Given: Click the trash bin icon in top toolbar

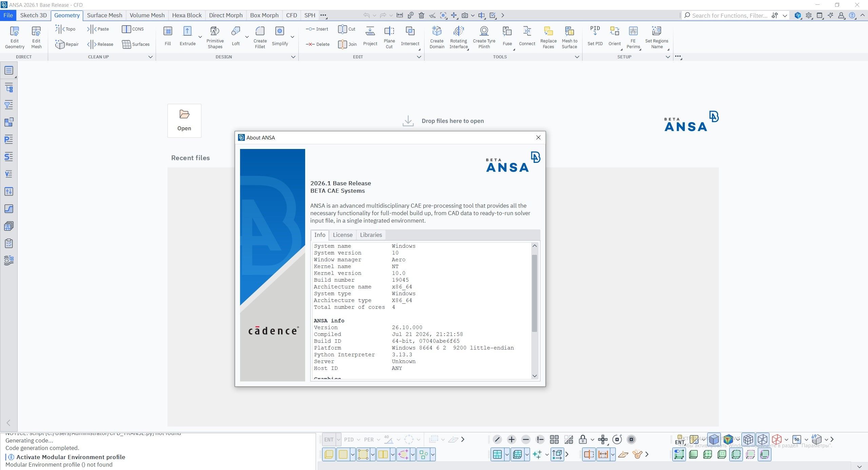Looking at the screenshot, I should pos(421,15).
